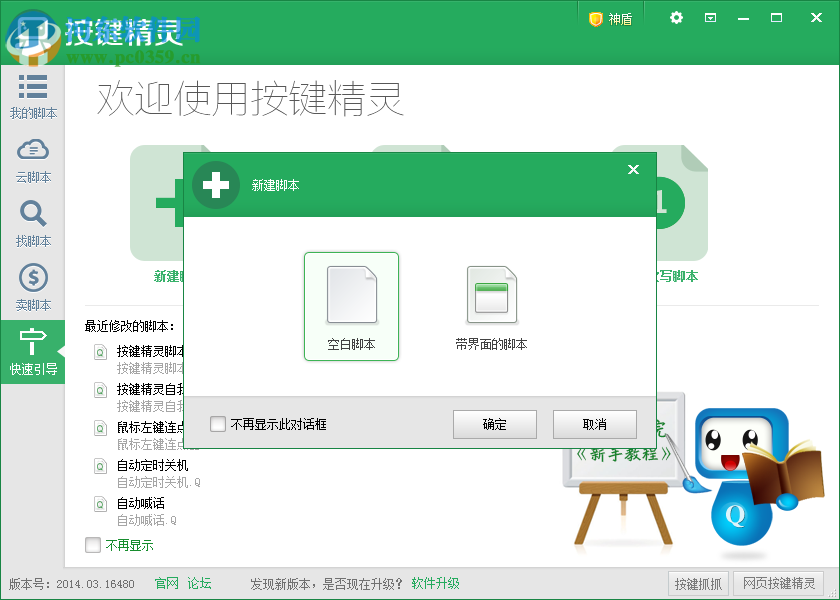
Task: Check the green 不再显示 checkbox
Action: pyautogui.click(x=93, y=545)
